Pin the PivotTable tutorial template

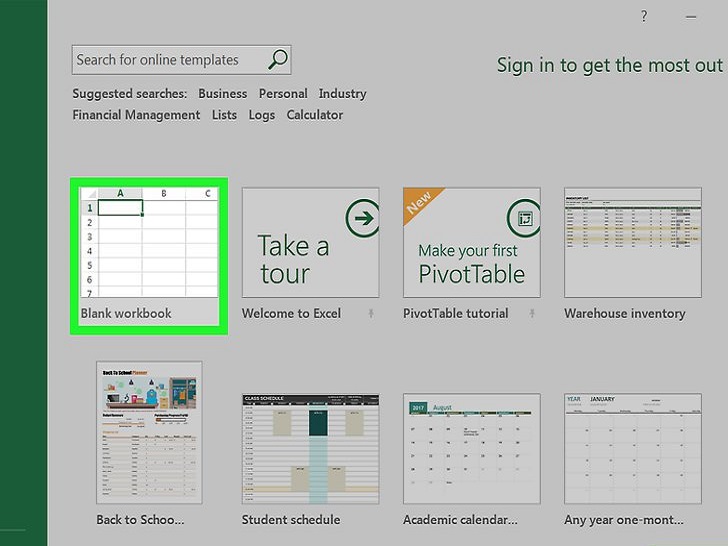click(532, 314)
